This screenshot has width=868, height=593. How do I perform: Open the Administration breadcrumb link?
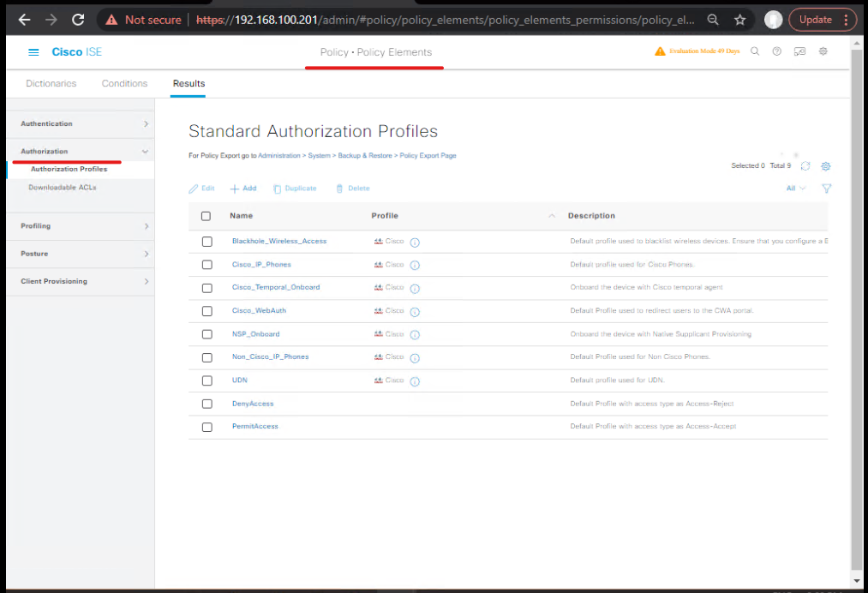(279, 156)
